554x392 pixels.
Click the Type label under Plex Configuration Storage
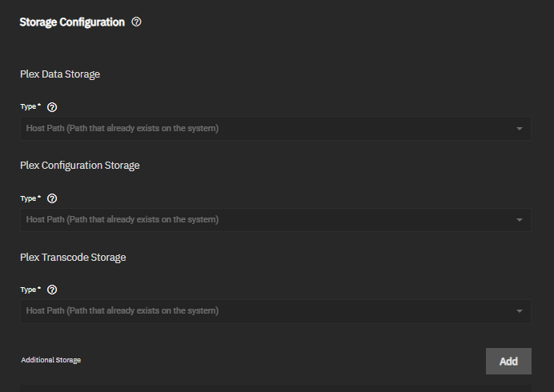pyautogui.click(x=30, y=198)
